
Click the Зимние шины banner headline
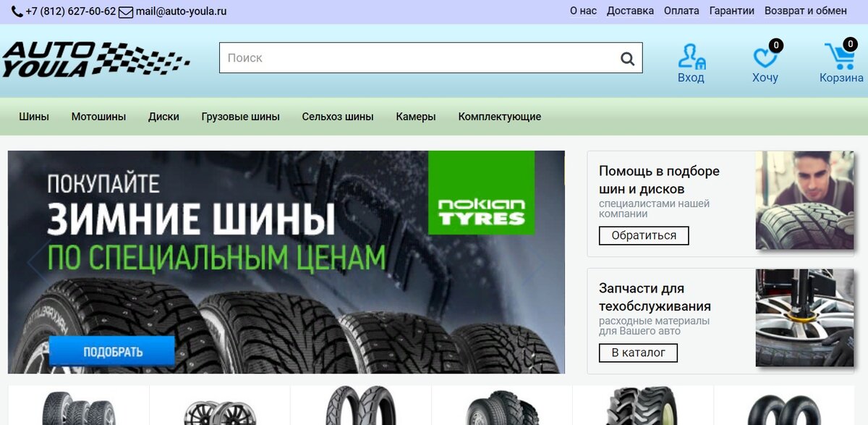coord(191,219)
